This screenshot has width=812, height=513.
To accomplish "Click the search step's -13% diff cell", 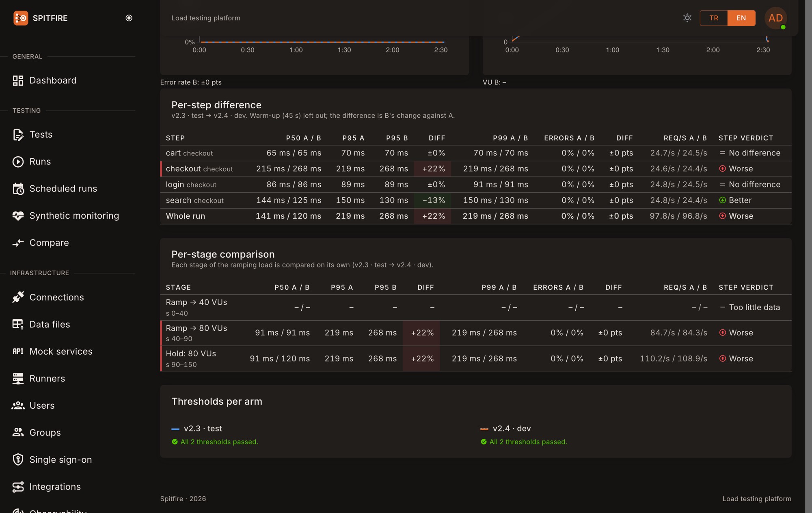I will tap(432, 200).
